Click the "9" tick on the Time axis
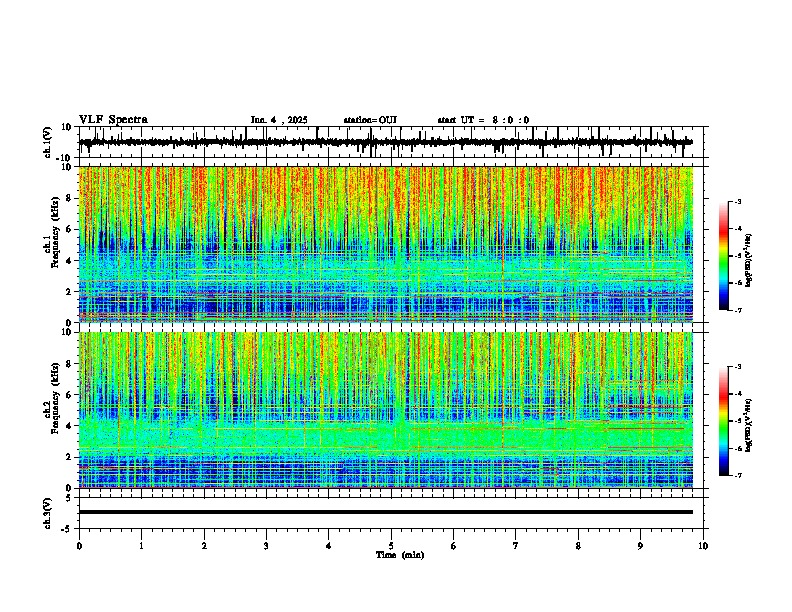 (x=640, y=546)
